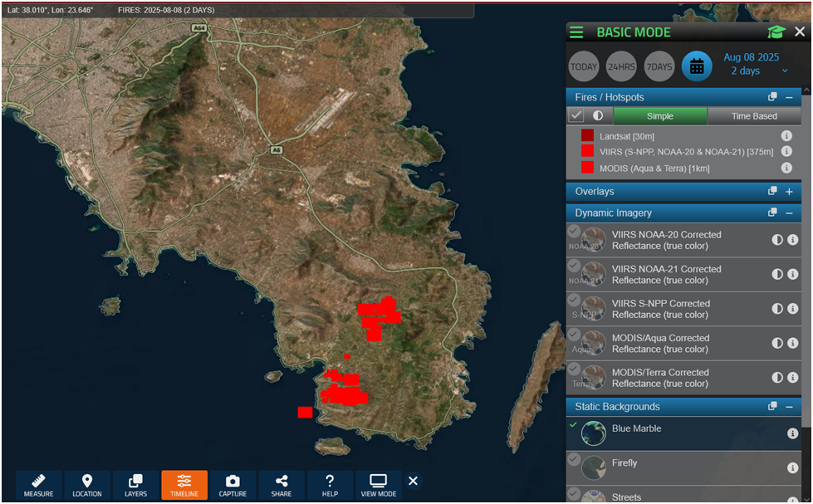Switch to the Time Based tab
This screenshot has width=813, height=504.
tap(754, 116)
